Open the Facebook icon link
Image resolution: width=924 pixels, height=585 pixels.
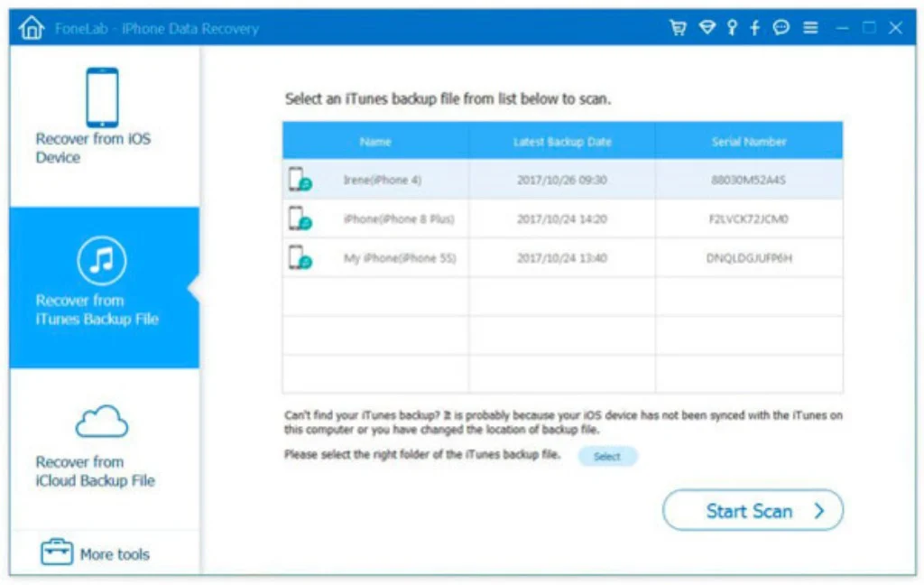(755, 27)
